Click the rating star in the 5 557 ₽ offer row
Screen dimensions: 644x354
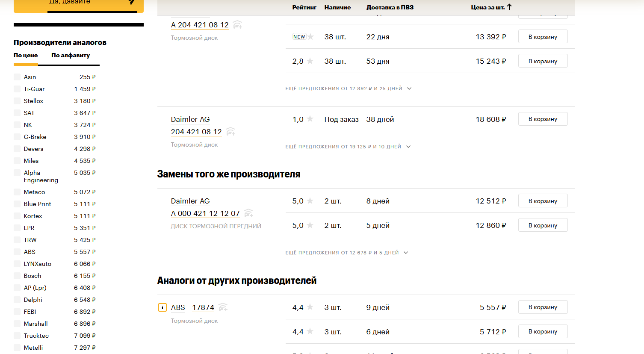coord(310,307)
